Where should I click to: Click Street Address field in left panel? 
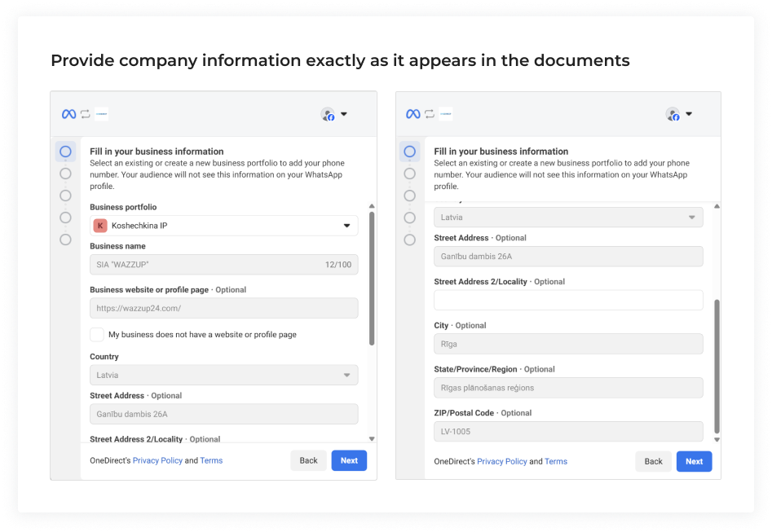point(223,414)
